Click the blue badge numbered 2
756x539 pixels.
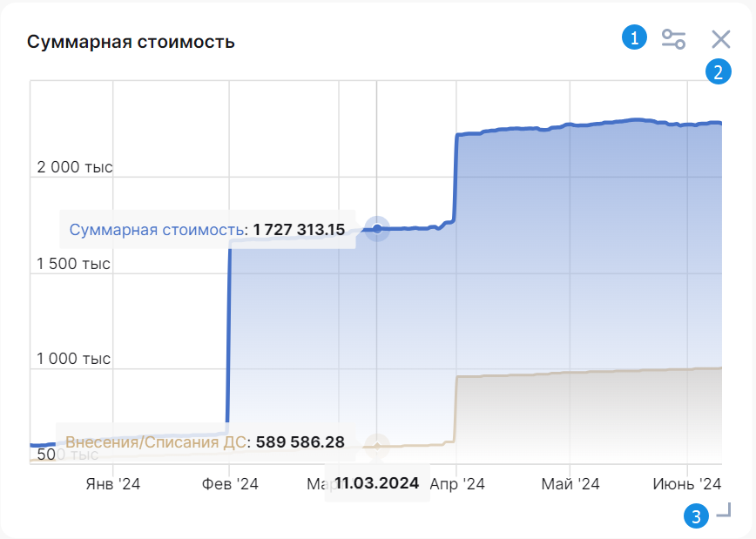pos(719,71)
